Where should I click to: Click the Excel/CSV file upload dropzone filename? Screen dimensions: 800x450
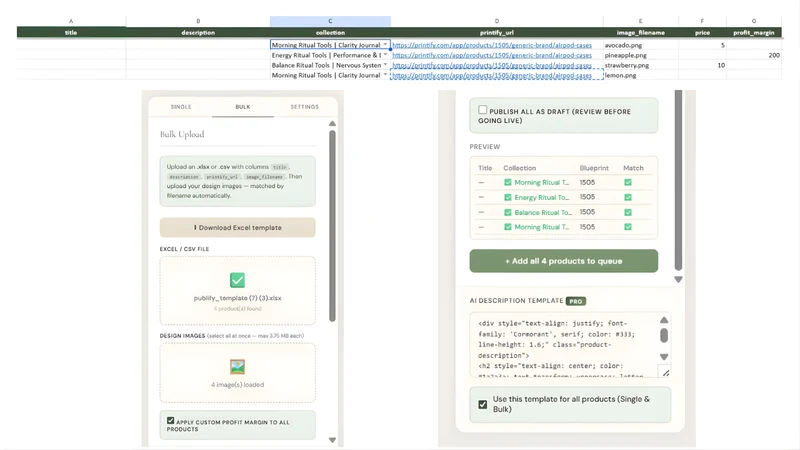click(237, 298)
